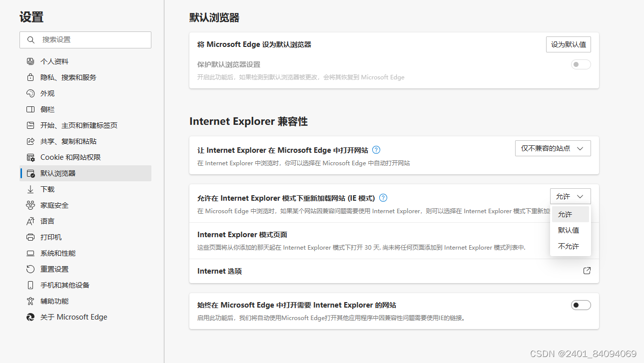Image resolution: width=644 pixels, height=363 pixels.
Task: Select 允许 in the dropdown list
Action: (571, 214)
